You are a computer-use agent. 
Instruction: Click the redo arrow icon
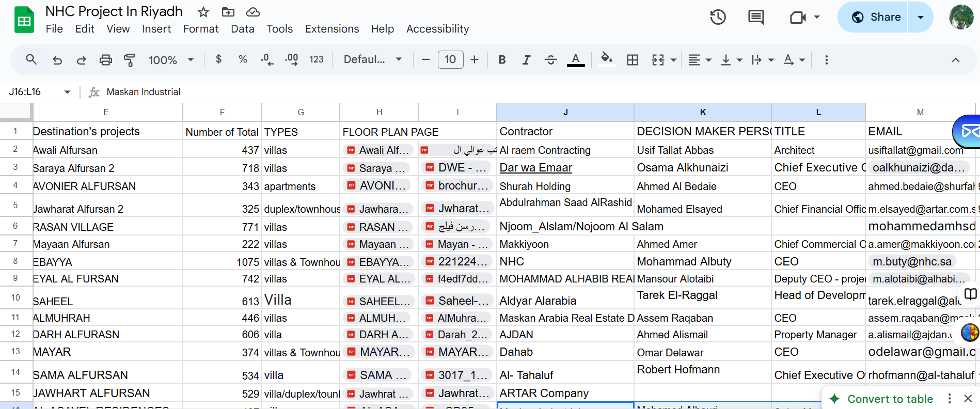tap(81, 60)
